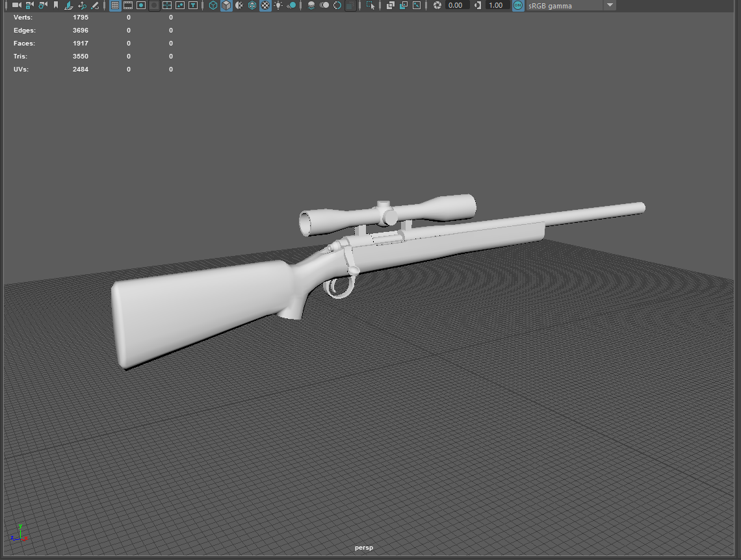This screenshot has width=741, height=560.
Task: Click the Isolate Select icon
Action: (x=370, y=5)
